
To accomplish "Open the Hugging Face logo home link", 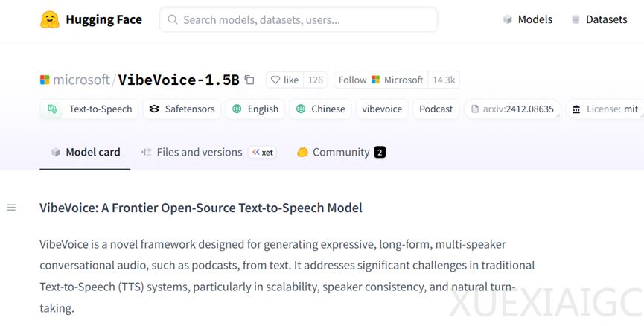I will pos(91,19).
